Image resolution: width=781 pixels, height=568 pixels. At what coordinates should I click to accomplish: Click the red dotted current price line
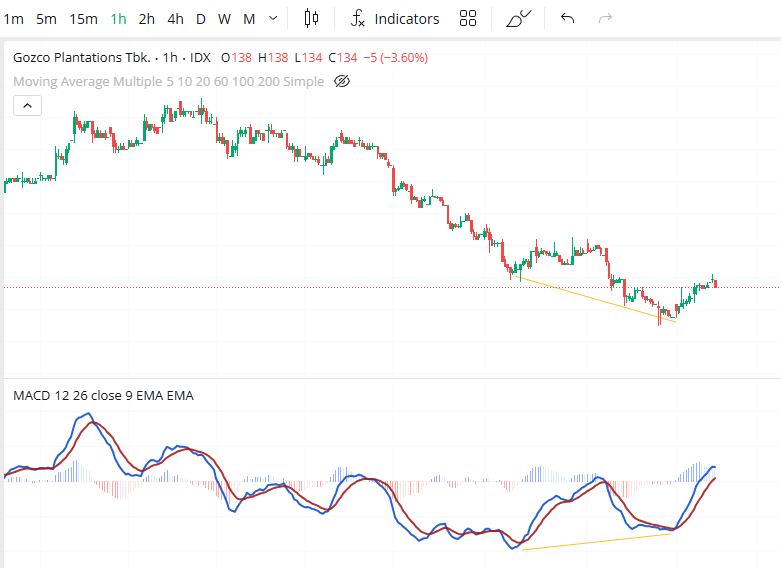pyautogui.click(x=392, y=287)
